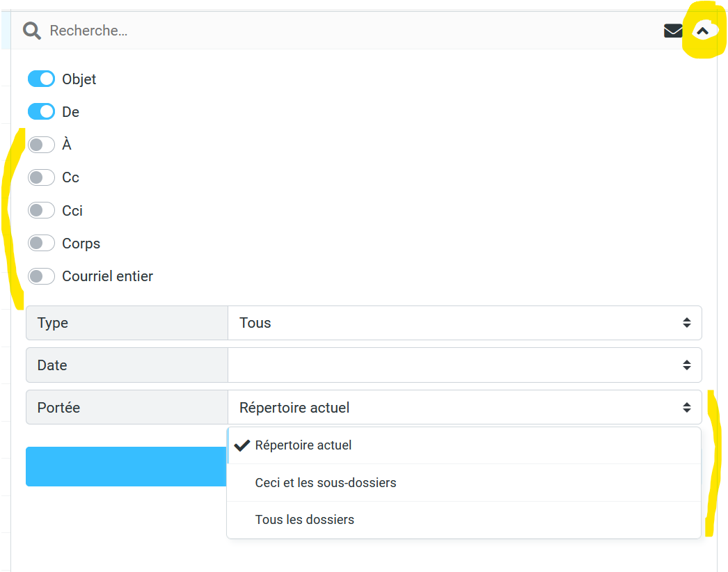Enable the Cc toggle

coord(41,177)
